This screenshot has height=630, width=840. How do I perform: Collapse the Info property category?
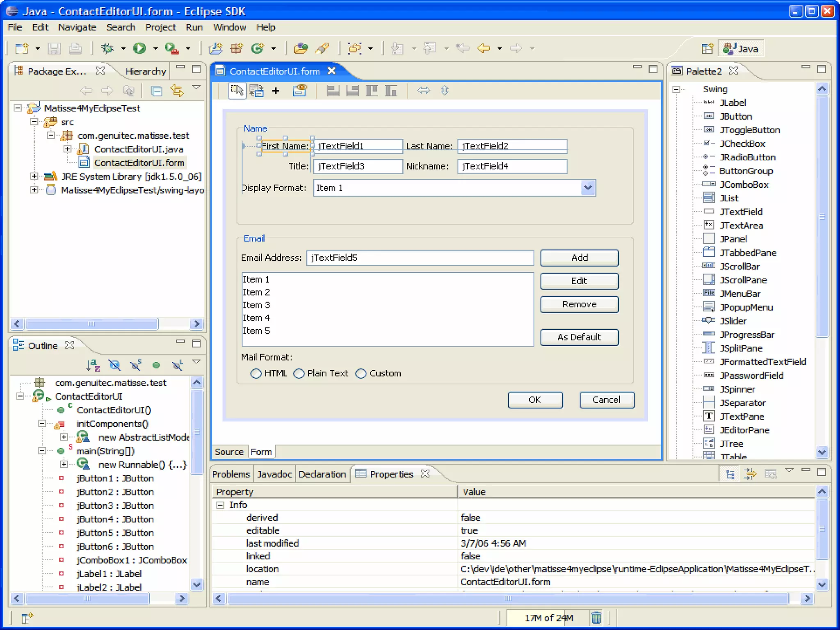click(221, 505)
